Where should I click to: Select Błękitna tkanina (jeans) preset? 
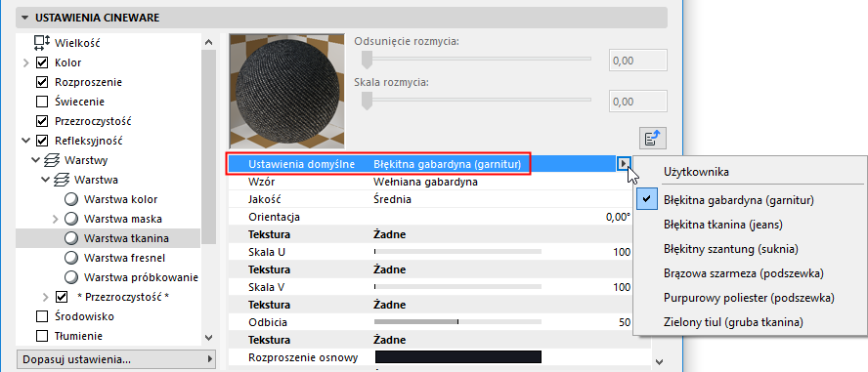(723, 225)
